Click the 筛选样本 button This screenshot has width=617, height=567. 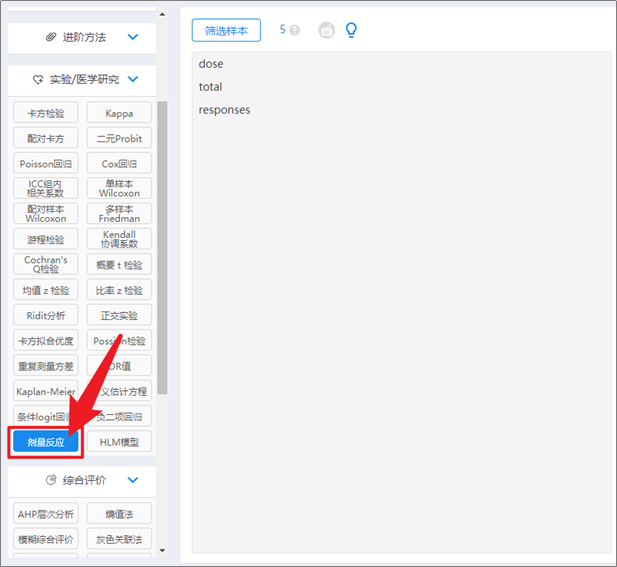226,30
